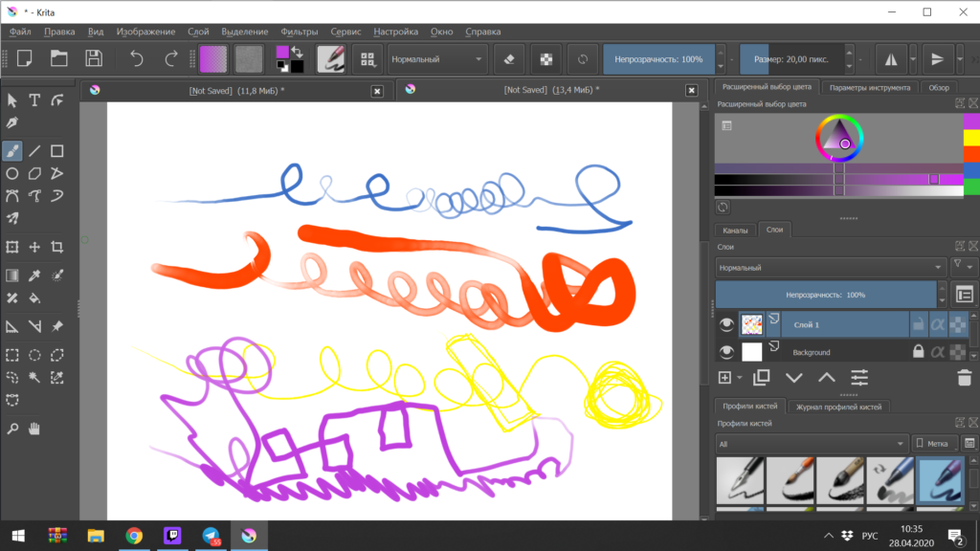Toggle visibility of the Background layer
Image resolution: width=980 pixels, height=551 pixels.
(725, 352)
